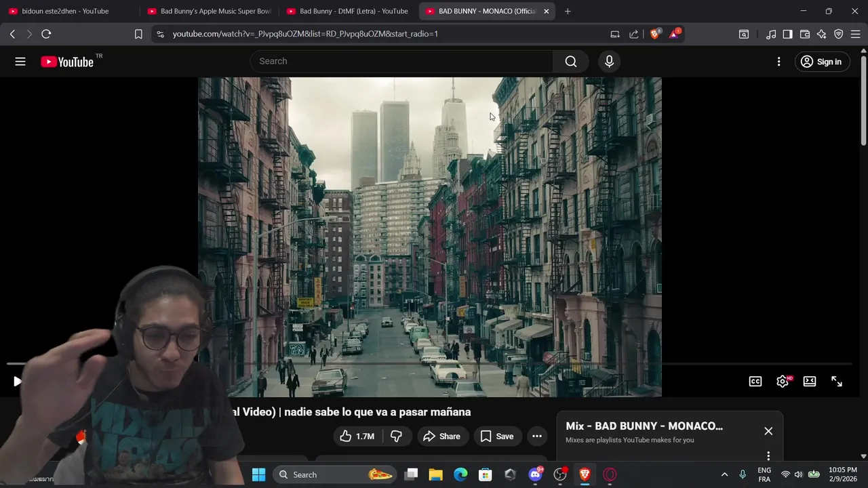Open the video player settings gear
868x488 pixels.
[x=782, y=382]
